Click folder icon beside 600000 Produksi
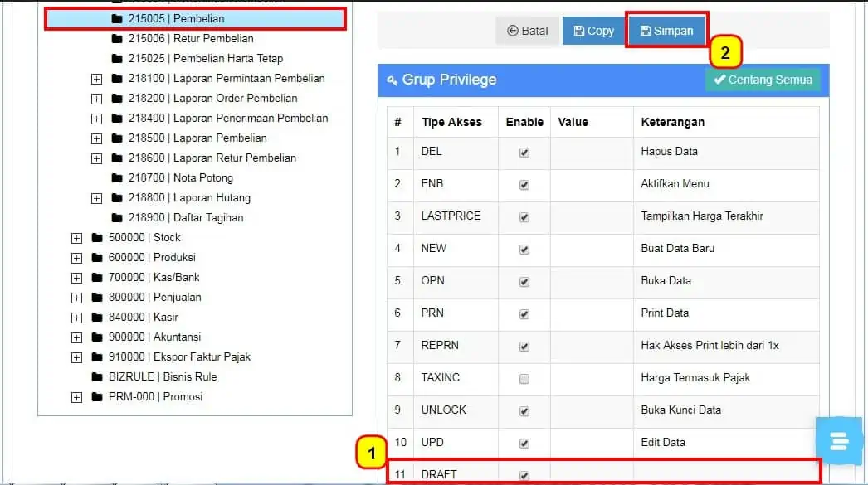The image size is (868, 485). 97,258
